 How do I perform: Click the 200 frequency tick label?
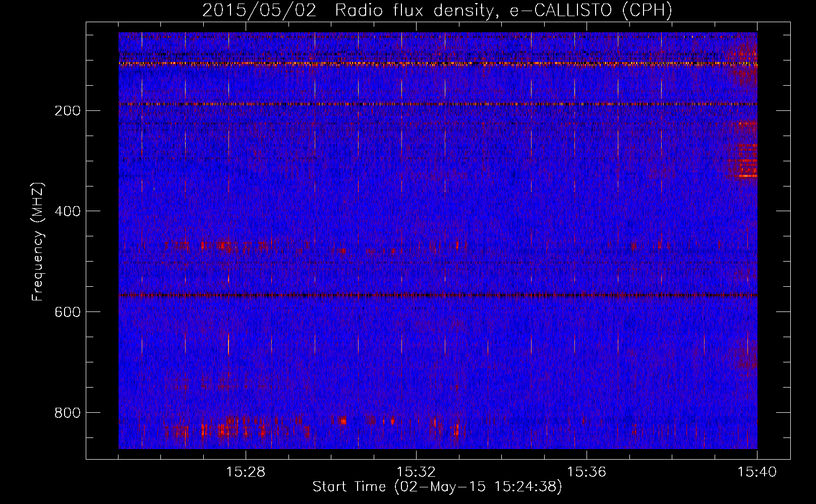[x=68, y=110]
